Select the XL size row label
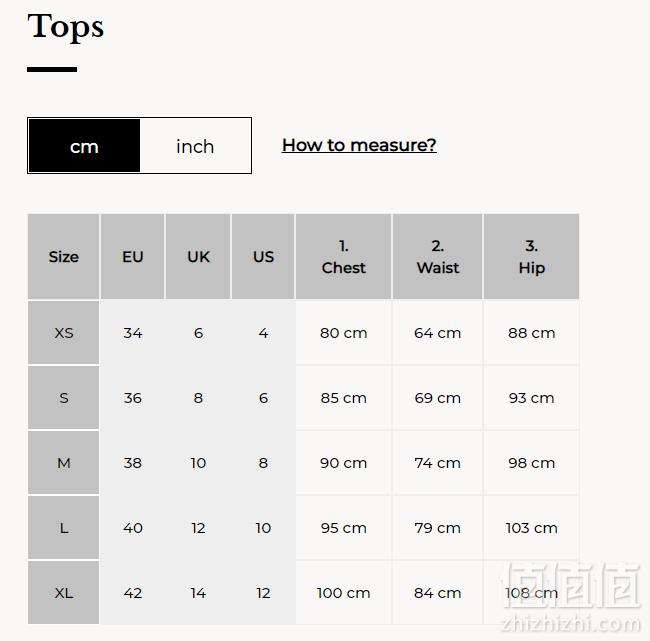The width and height of the screenshot is (650, 641). (x=63, y=592)
